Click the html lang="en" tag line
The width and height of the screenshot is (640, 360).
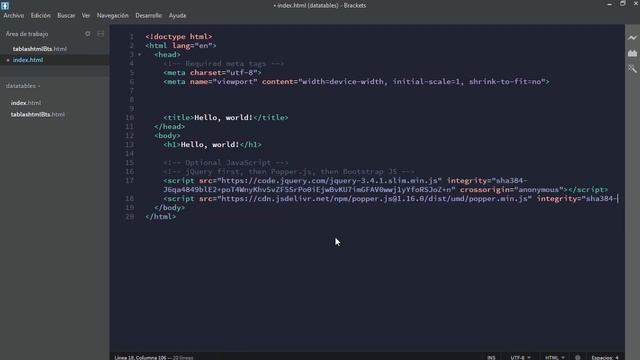pos(181,46)
